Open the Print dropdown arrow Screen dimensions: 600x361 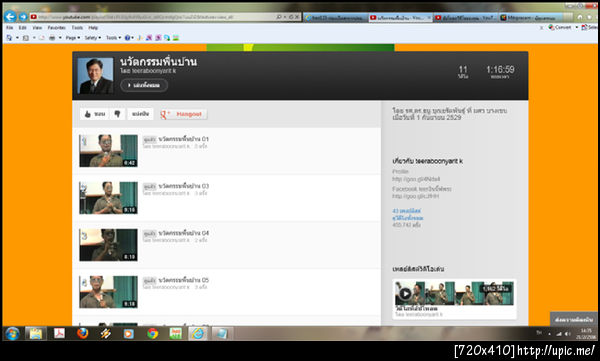click(60, 38)
